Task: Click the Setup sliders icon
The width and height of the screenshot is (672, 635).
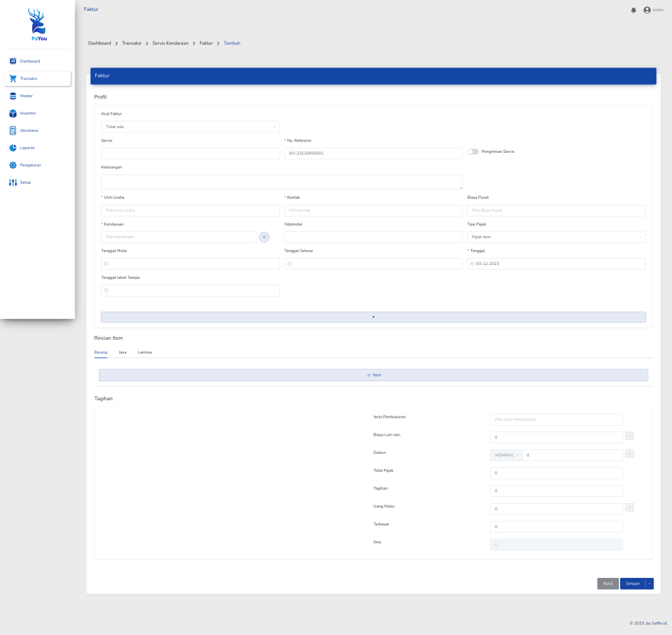Action: point(13,182)
